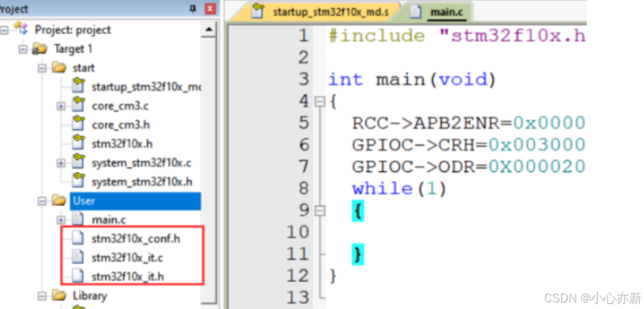The width and height of the screenshot is (644, 309).
Task: Collapse the Target 1 node
Action: pos(24,50)
